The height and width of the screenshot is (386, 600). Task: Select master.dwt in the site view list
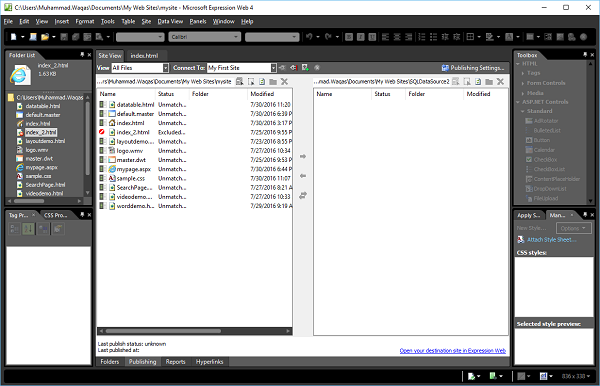[131, 160]
